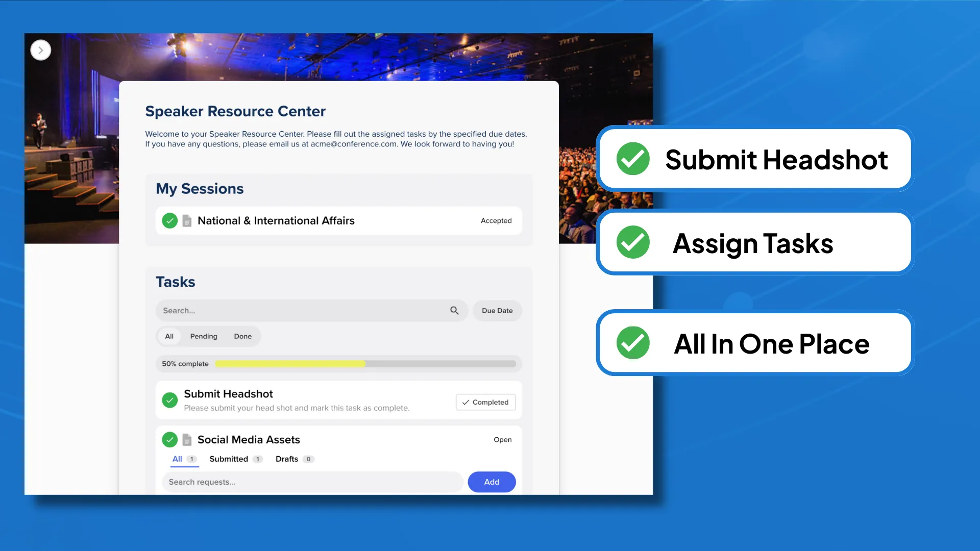Image resolution: width=980 pixels, height=551 pixels.
Task: Expand the Social Media Assets Open status
Action: (502, 439)
